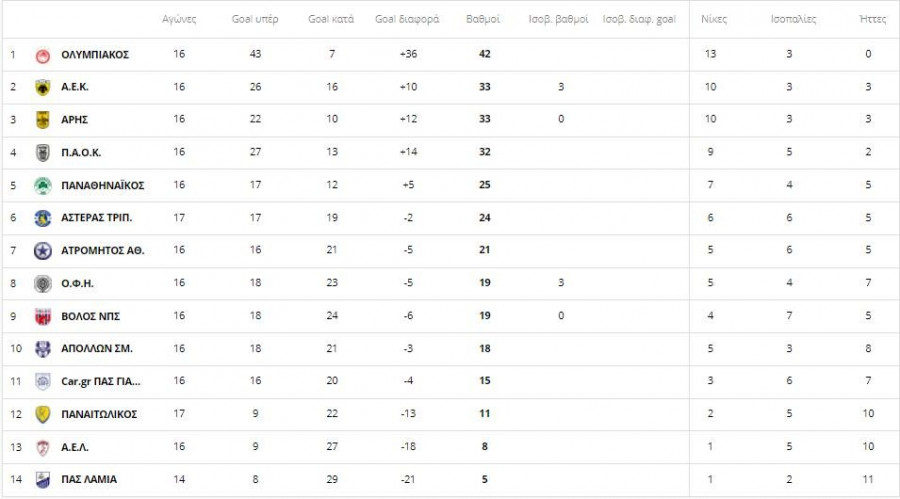
Task: Click the Asteras Tripolis crest icon
Action: click(x=42, y=218)
